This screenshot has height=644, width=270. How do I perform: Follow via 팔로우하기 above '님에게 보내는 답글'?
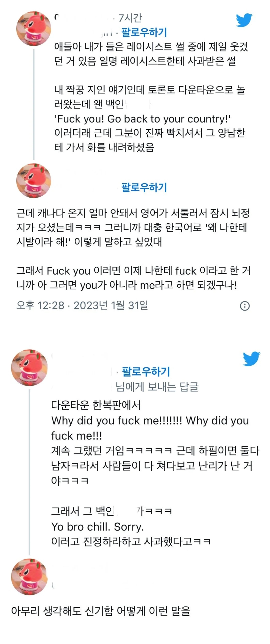pyautogui.click(x=146, y=371)
